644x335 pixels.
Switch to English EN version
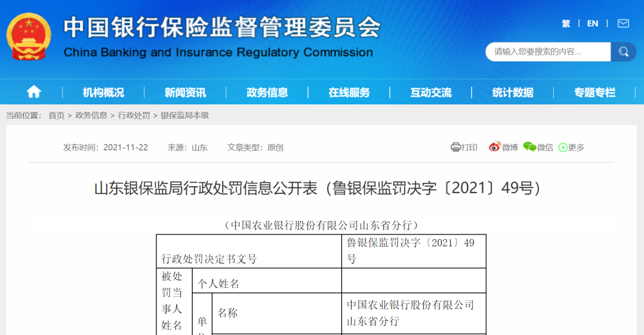click(x=592, y=23)
